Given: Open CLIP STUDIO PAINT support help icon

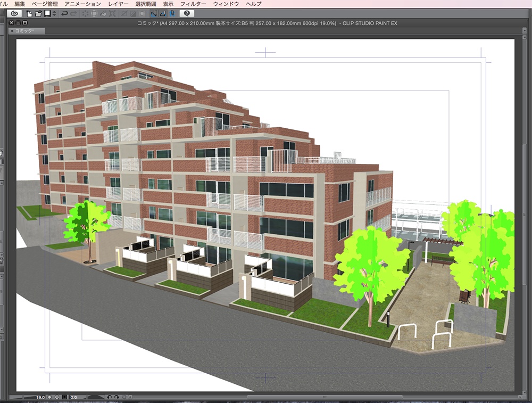Looking at the screenshot, I should [187, 14].
